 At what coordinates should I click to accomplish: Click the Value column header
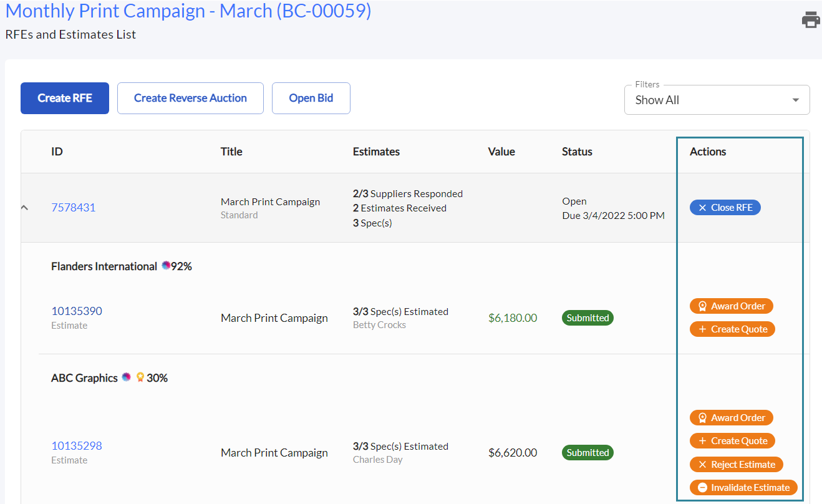501,152
